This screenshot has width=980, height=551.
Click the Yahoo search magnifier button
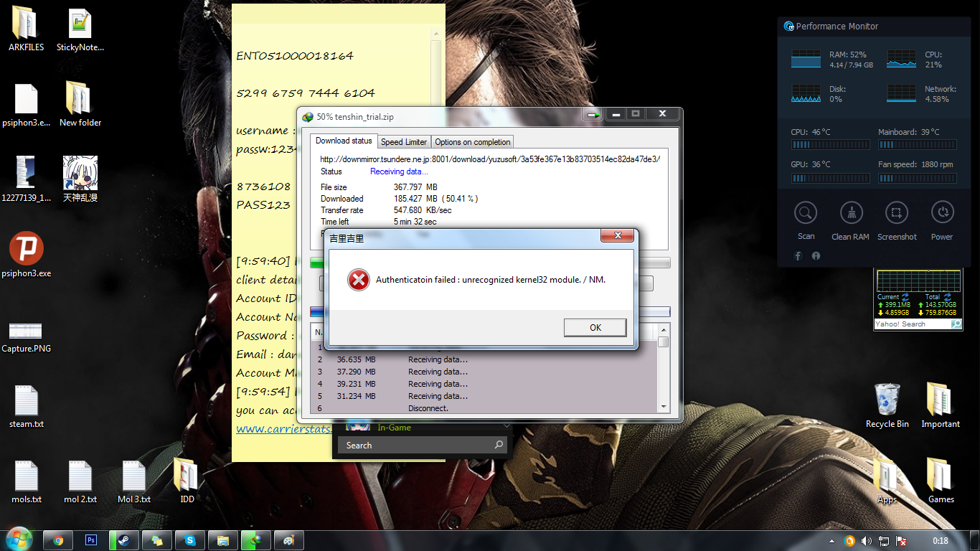click(x=956, y=324)
